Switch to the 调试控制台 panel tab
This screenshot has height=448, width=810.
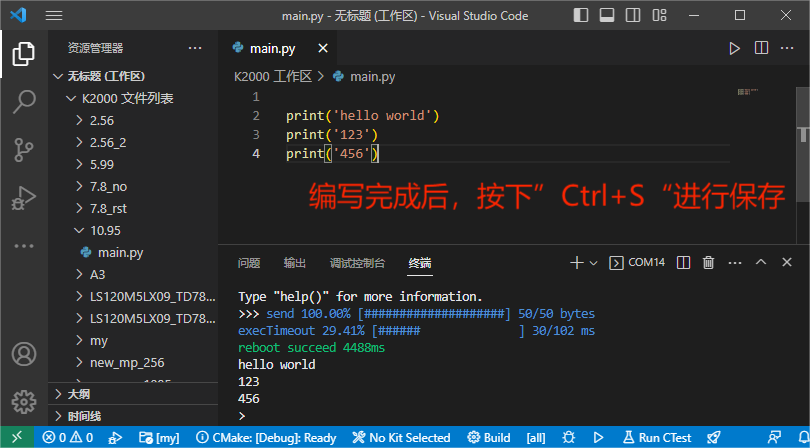(x=357, y=263)
